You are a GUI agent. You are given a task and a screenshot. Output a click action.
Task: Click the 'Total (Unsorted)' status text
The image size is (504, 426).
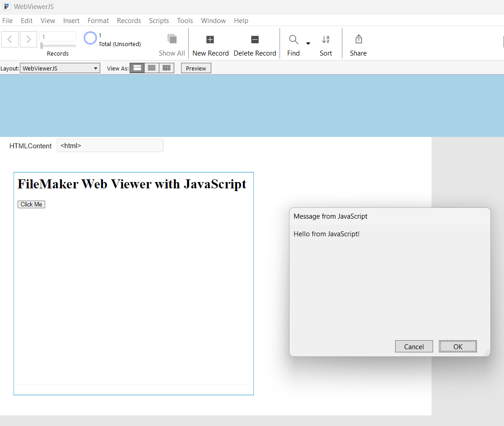[x=120, y=44]
